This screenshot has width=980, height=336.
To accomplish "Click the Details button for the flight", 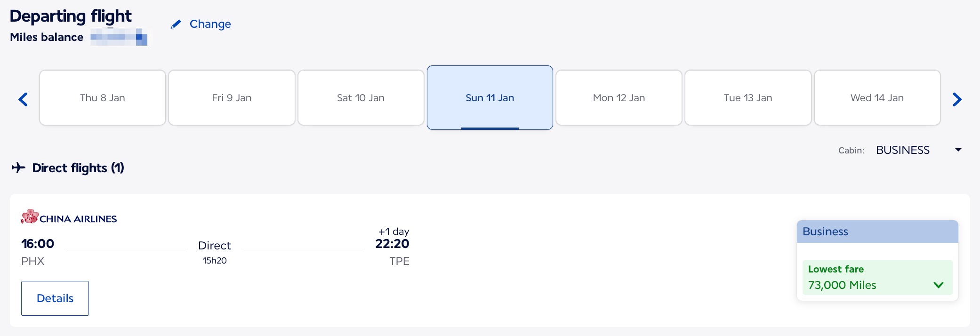I will (55, 298).
